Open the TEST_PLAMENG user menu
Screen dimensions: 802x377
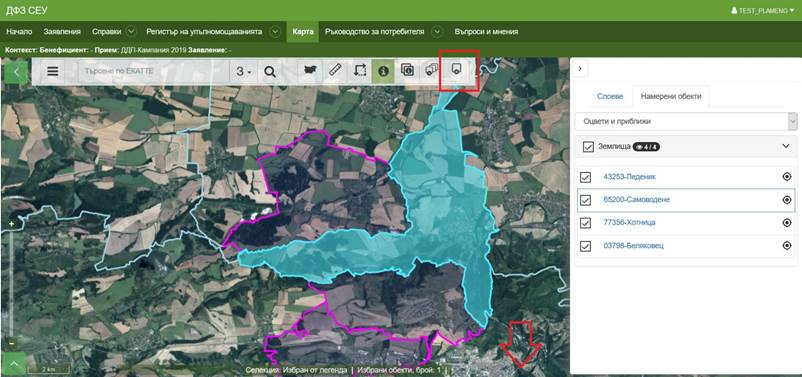pyautogui.click(x=762, y=10)
